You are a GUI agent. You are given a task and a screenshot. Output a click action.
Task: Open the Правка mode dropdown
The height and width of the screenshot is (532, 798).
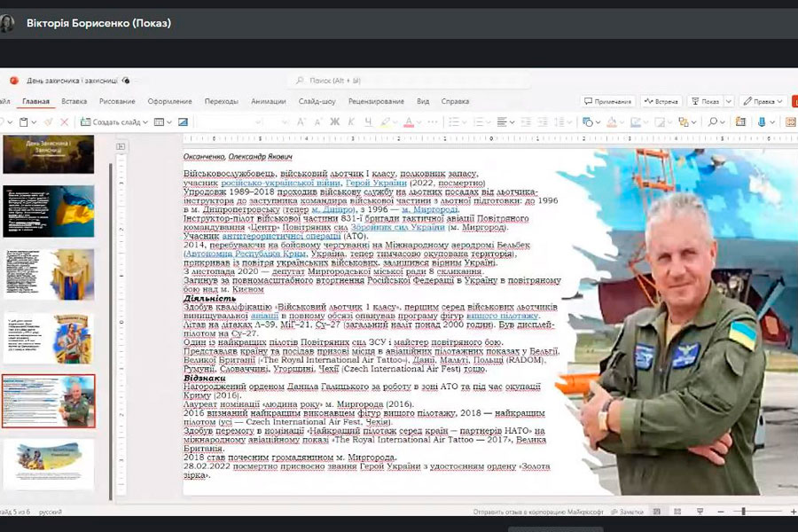click(760, 101)
